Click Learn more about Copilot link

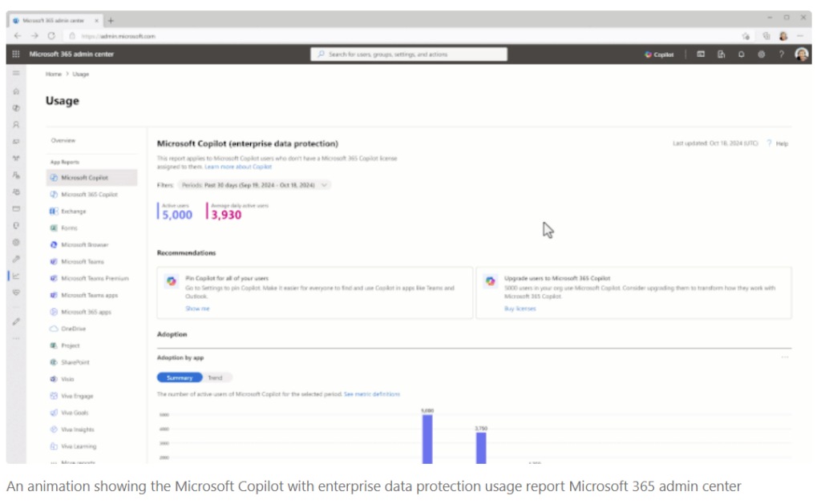238,167
